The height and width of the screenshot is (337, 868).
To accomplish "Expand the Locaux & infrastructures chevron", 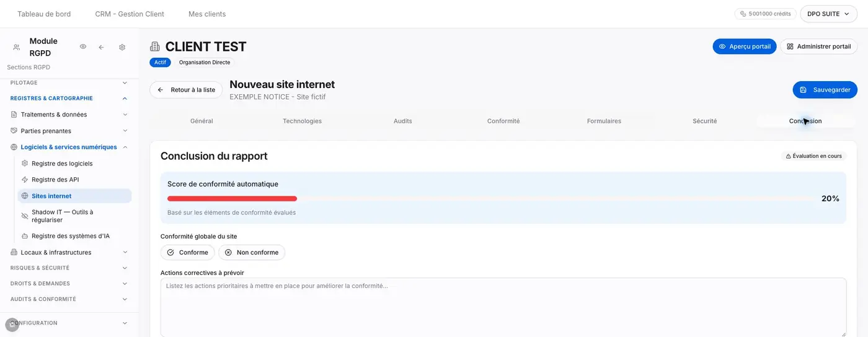I will [x=125, y=252].
